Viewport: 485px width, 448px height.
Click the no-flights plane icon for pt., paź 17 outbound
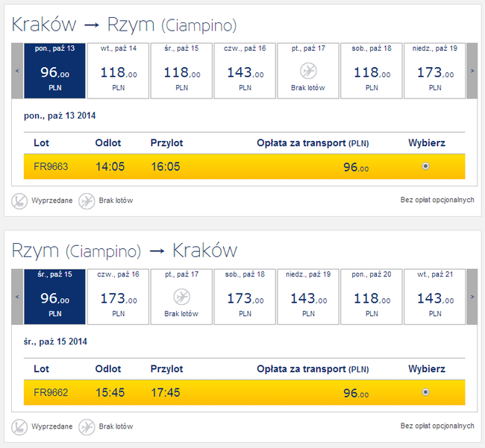307,70
